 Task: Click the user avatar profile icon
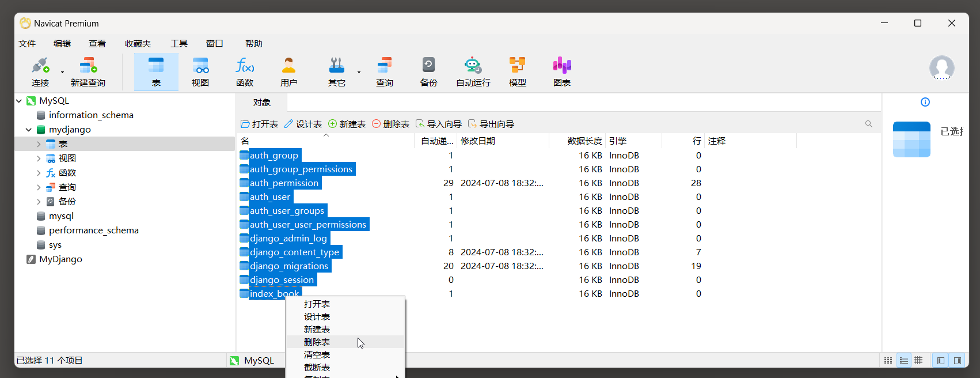[942, 68]
